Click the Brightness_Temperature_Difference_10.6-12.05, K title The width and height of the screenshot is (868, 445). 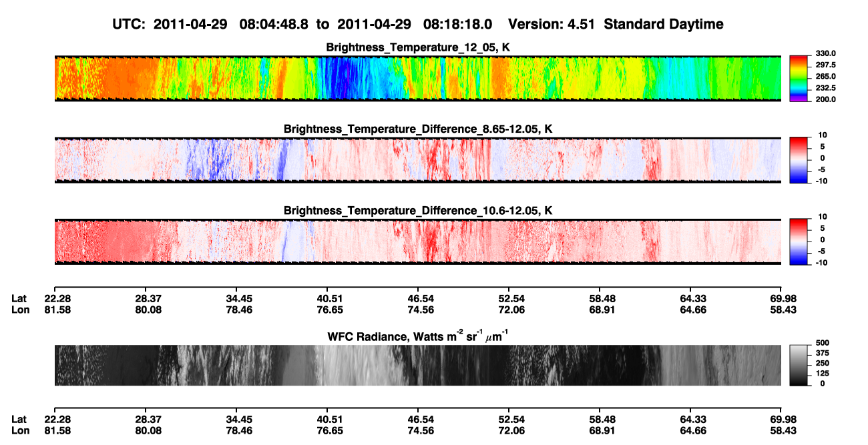point(418,210)
